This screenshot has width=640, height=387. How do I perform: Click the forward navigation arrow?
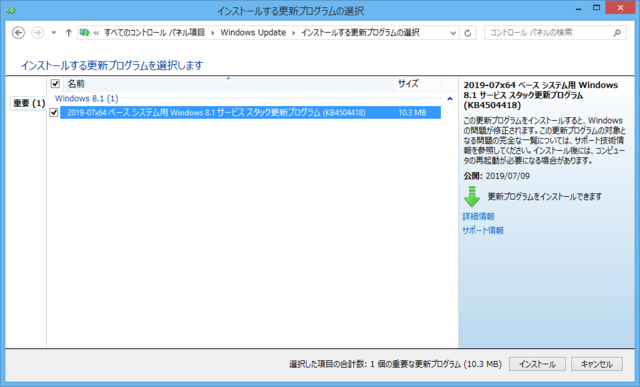(38, 33)
